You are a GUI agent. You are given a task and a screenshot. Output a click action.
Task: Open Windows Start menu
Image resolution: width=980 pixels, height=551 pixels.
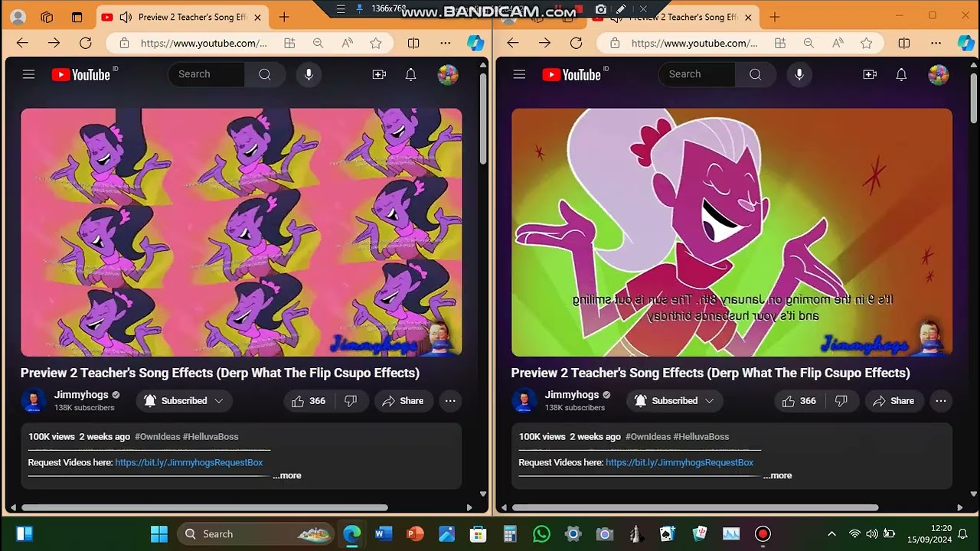(x=159, y=533)
